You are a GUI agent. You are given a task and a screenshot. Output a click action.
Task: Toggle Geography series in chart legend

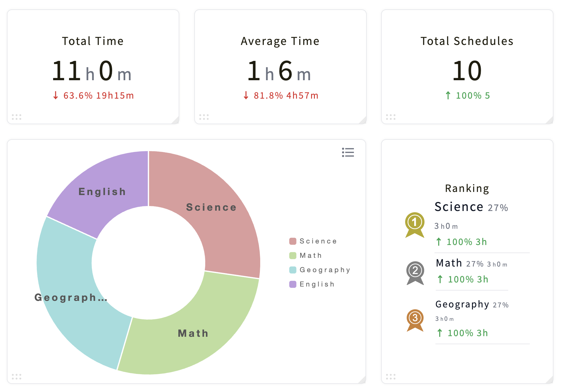[320, 270]
